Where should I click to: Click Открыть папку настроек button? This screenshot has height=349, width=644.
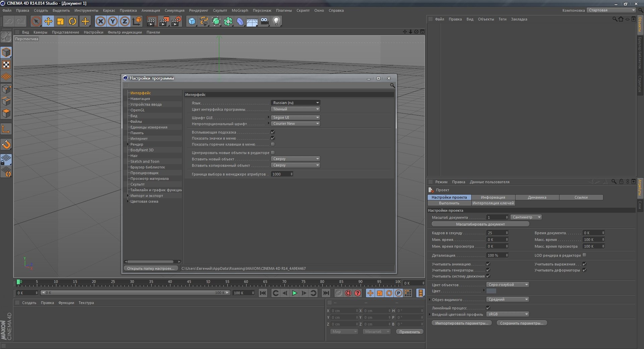coord(151,268)
